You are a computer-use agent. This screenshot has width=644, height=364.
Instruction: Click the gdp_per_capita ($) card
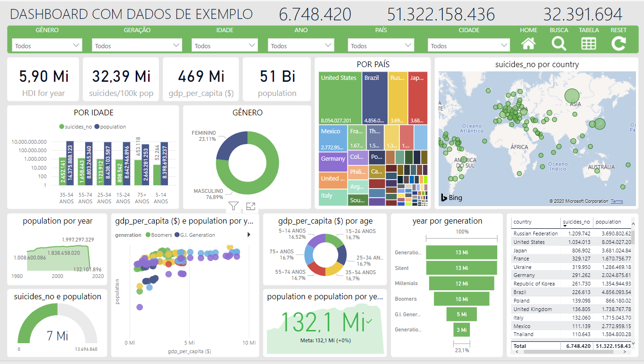[x=201, y=79]
